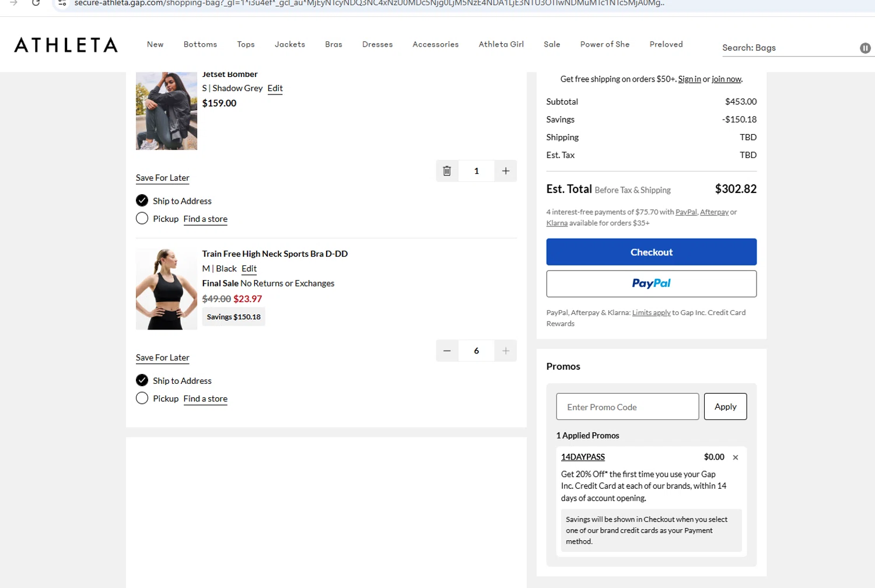Click the Apply promo button
The width and height of the screenshot is (875, 588).
(x=725, y=407)
